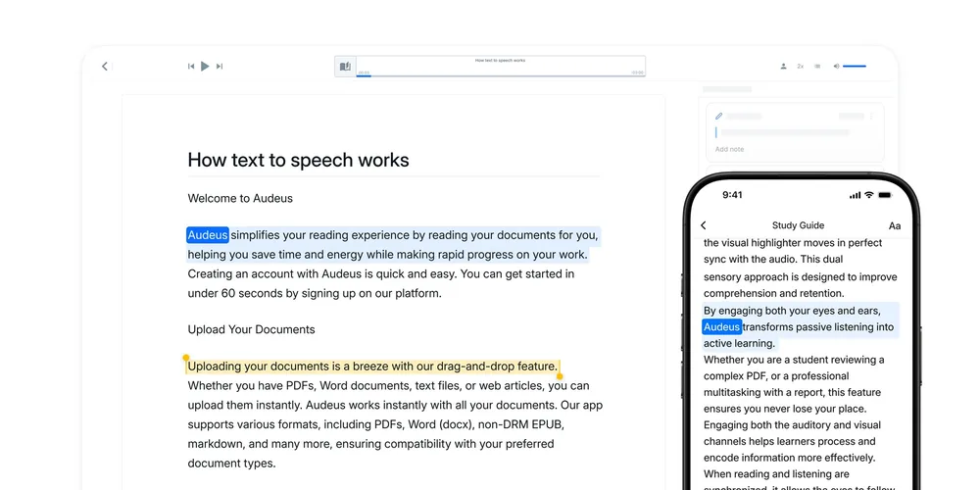Viewport: 980px width, 490px height.
Task: Adjust the volume slider
Action: point(855,67)
